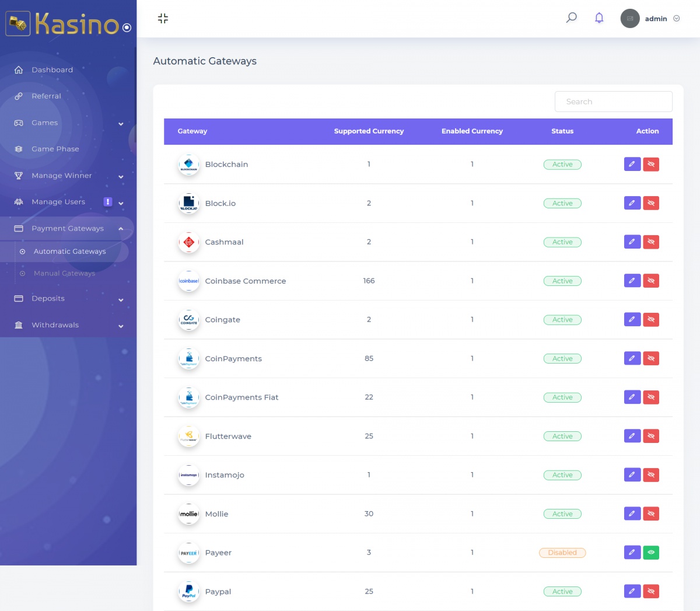Expand the Games sidebar menu
The height and width of the screenshot is (611, 700).
click(x=68, y=123)
